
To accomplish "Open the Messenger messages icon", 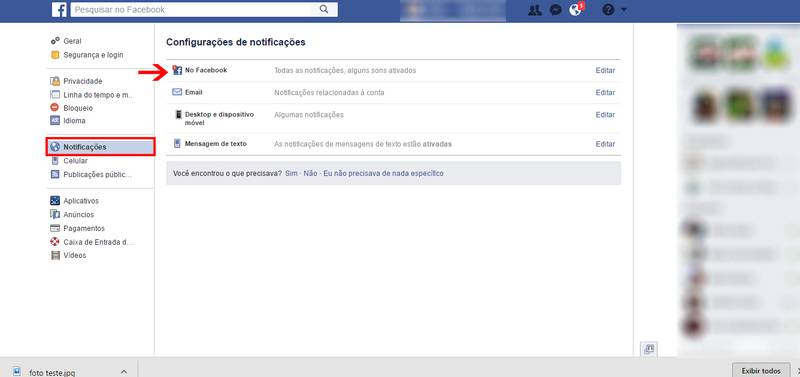I will pyautogui.click(x=556, y=10).
